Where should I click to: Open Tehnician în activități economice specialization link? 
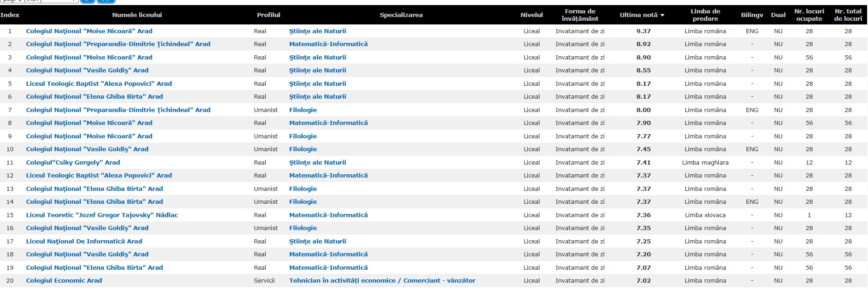point(382,280)
